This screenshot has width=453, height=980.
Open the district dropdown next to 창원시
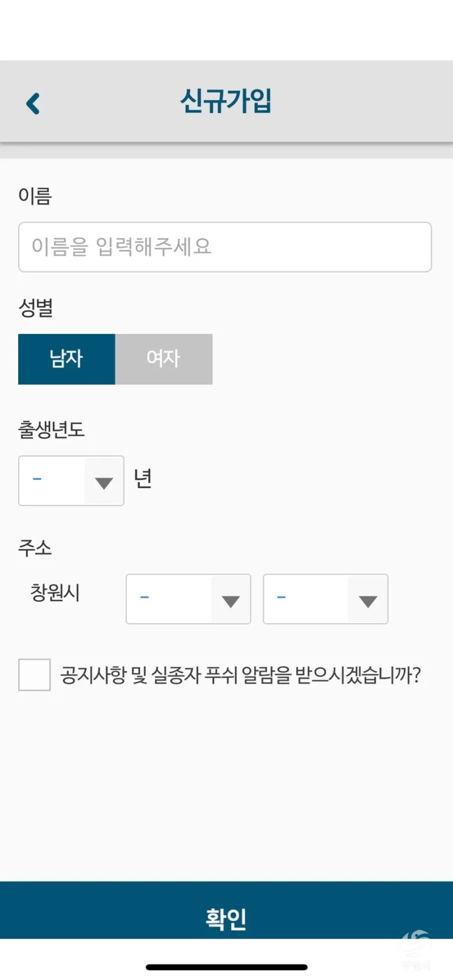tap(189, 599)
